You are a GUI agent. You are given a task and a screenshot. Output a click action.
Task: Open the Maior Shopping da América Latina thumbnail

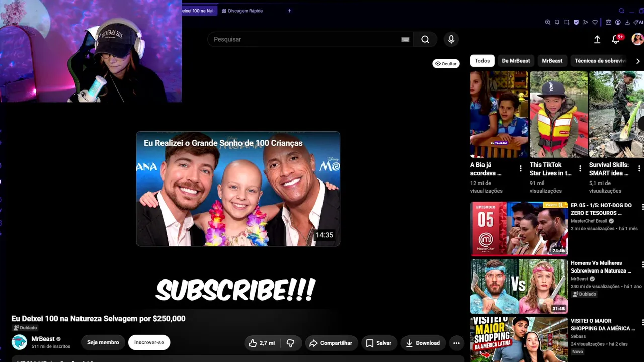click(x=519, y=339)
